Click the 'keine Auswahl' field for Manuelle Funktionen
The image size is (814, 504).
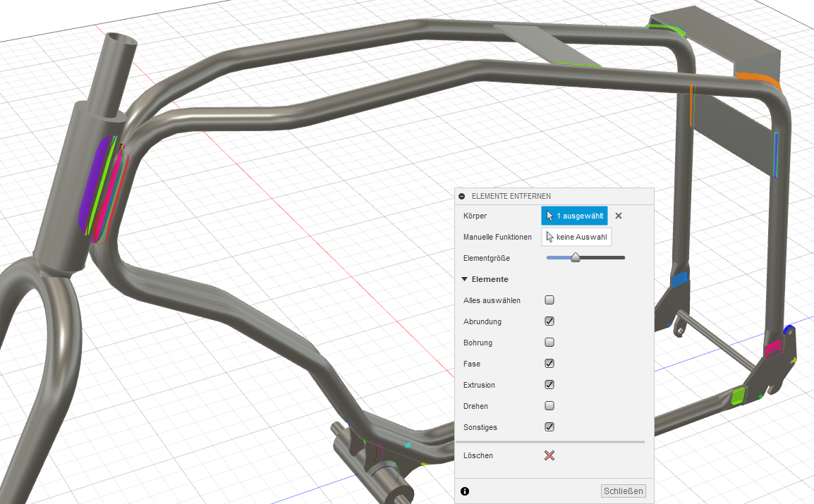(576, 237)
